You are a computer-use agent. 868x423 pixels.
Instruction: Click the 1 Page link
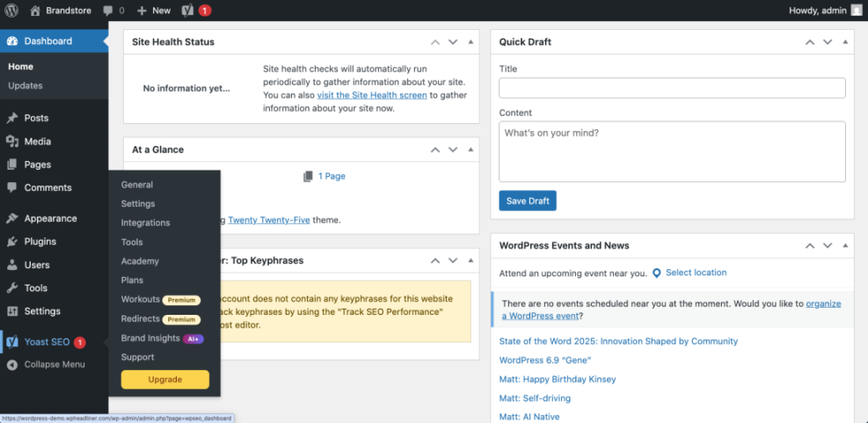[332, 176]
